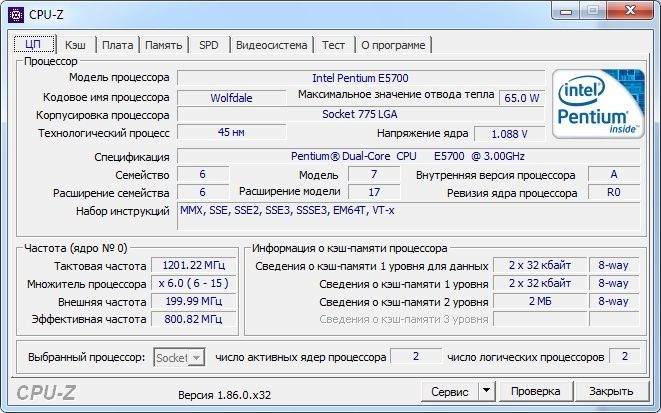Click the Socket 775 LGA package value
This screenshot has width=661, height=413.
pos(361,114)
